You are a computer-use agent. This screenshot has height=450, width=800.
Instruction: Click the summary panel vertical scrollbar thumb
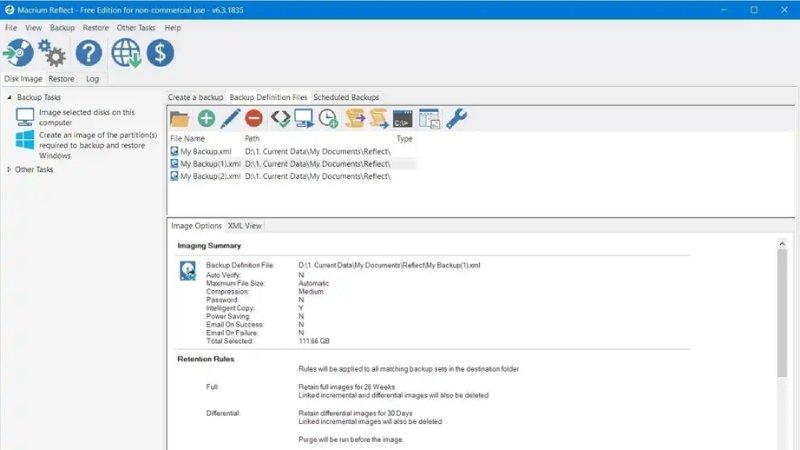pos(782,313)
